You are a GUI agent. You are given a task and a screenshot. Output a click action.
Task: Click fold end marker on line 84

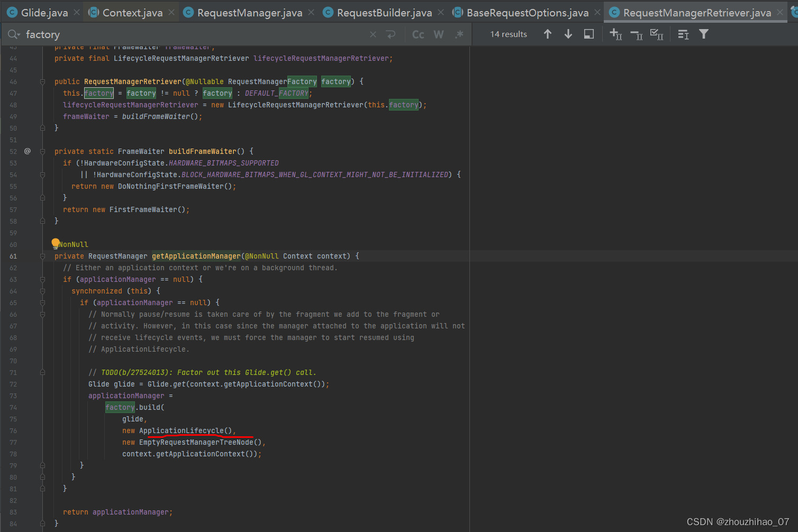point(42,524)
